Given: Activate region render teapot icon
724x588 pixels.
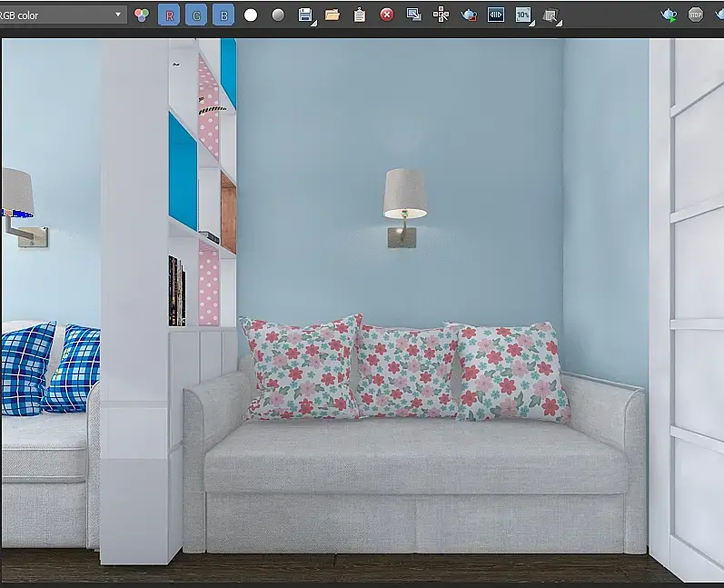Looking at the screenshot, I should coord(469,15).
